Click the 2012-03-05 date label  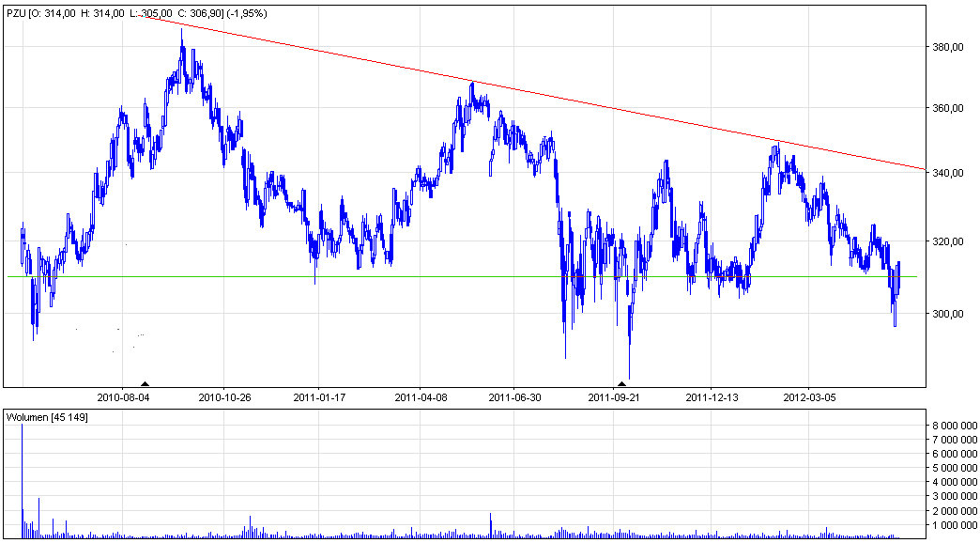[809, 397]
